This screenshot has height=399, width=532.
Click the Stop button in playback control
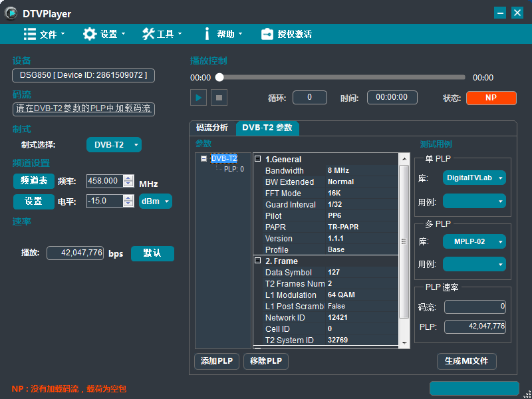click(x=219, y=98)
